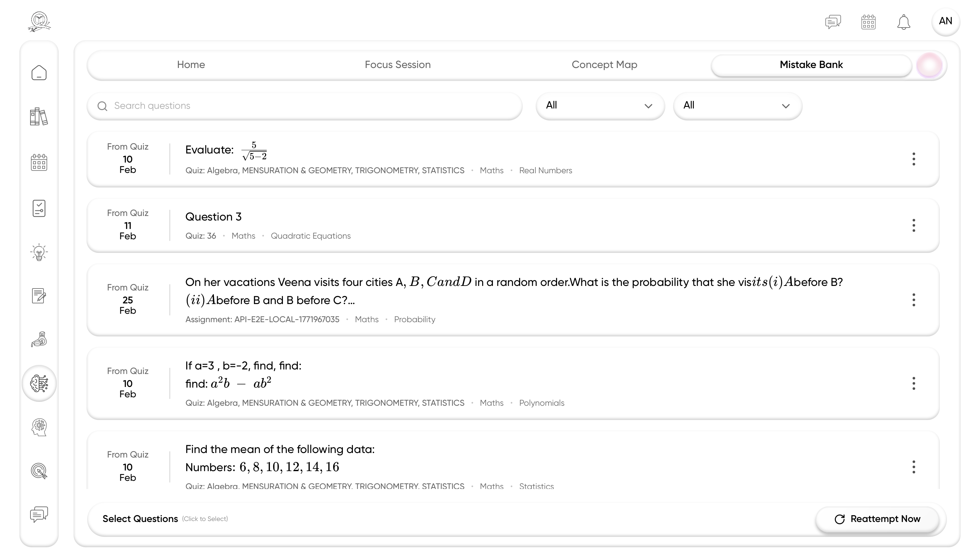Switch to the Focus Session tab
Image resolution: width=980 pixels, height=555 pixels.
(x=398, y=65)
